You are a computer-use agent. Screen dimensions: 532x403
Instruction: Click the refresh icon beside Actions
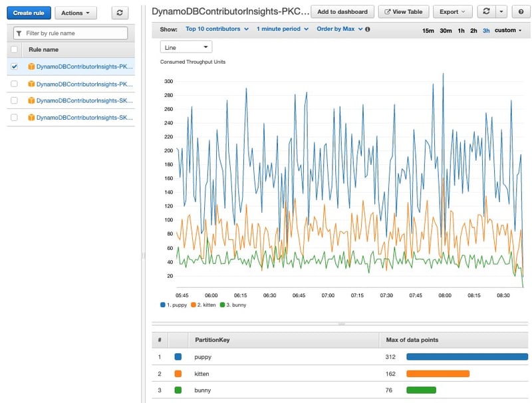coord(120,13)
